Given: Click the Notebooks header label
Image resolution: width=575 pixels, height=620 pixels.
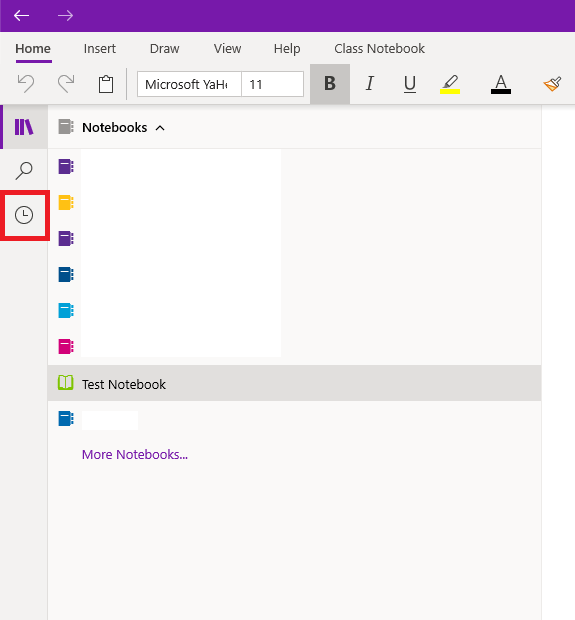Looking at the screenshot, I should 115,127.
